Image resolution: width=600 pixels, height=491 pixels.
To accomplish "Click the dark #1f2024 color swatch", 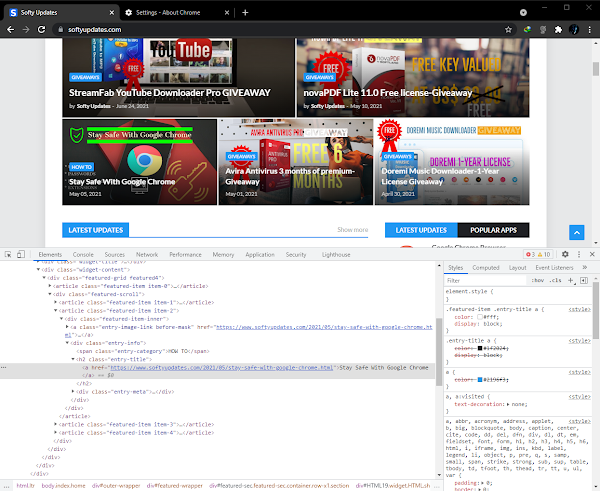I will [480, 348].
